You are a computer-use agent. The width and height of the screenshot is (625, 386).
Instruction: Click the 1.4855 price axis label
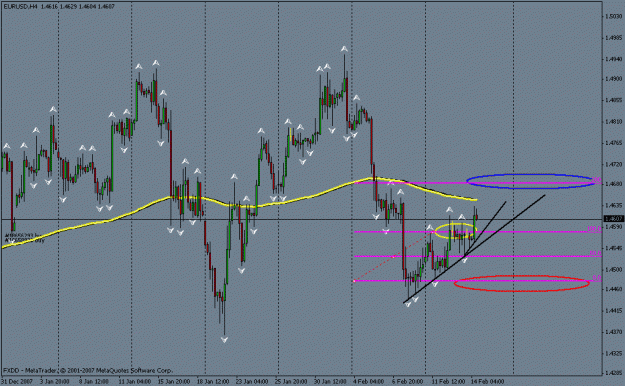point(614,100)
